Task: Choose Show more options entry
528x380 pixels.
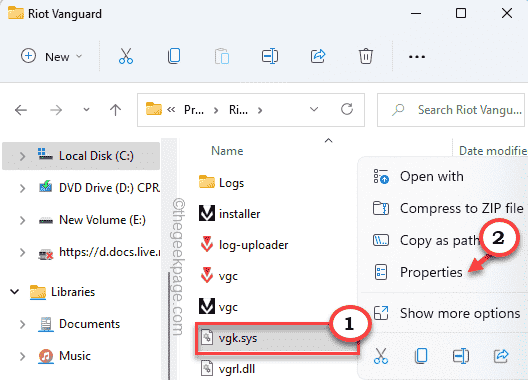Action: point(447,313)
